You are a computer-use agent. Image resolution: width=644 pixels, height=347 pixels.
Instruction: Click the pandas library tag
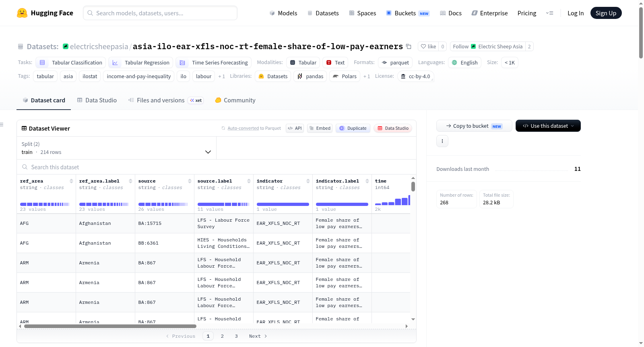point(310,76)
